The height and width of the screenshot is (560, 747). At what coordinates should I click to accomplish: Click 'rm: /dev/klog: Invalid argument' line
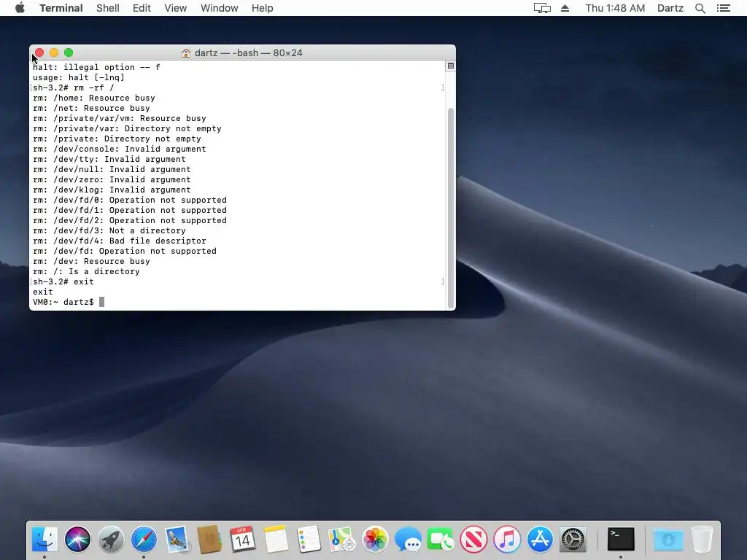click(x=112, y=190)
